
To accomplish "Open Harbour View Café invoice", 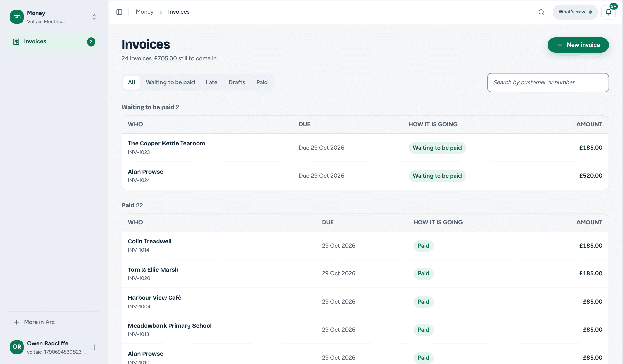I will 365,302.
